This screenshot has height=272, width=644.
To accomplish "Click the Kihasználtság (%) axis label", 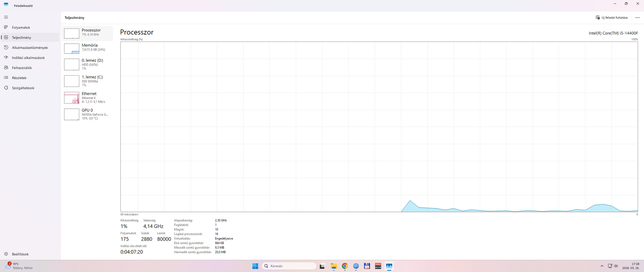I will (131, 39).
